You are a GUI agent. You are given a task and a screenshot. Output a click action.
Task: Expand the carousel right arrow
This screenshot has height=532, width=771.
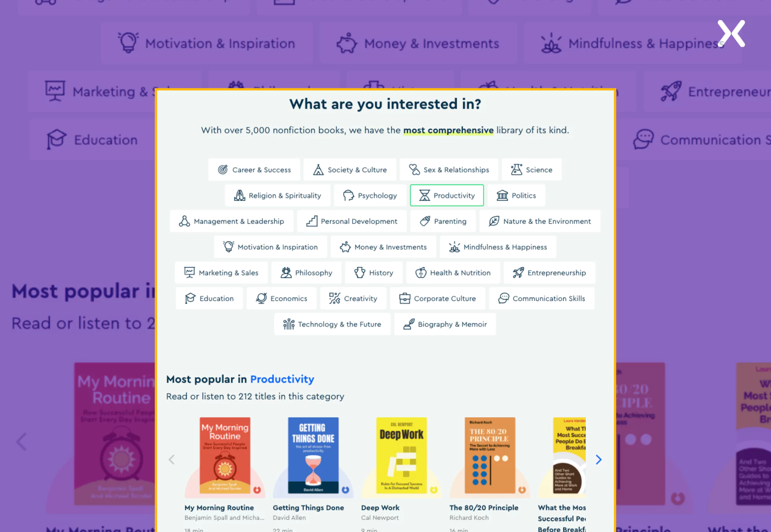click(x=599, y=459)
